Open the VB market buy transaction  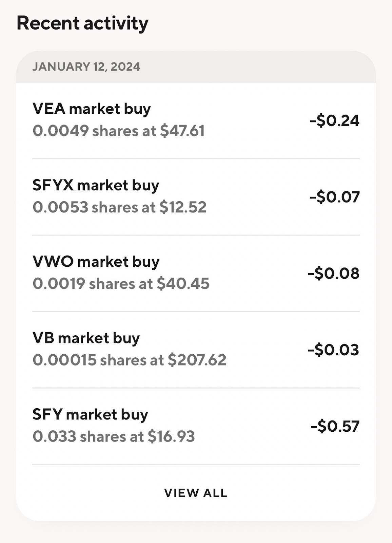coord(86,338)
